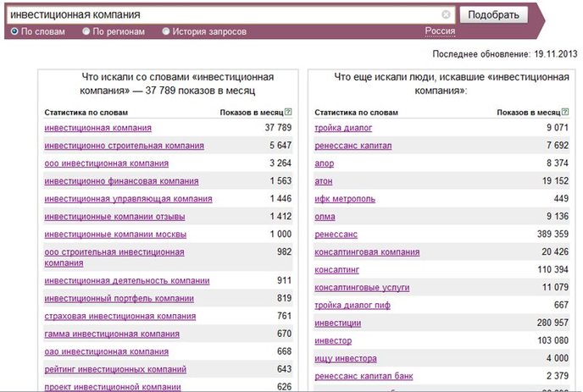This screenshot has height=392, width=583.
Task: Open the 'ренессанс капитал' link
Action: [x=353, y=146]
